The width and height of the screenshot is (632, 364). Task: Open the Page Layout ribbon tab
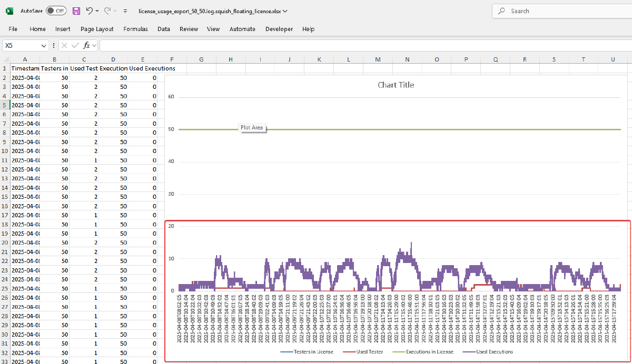coord(97,29)
